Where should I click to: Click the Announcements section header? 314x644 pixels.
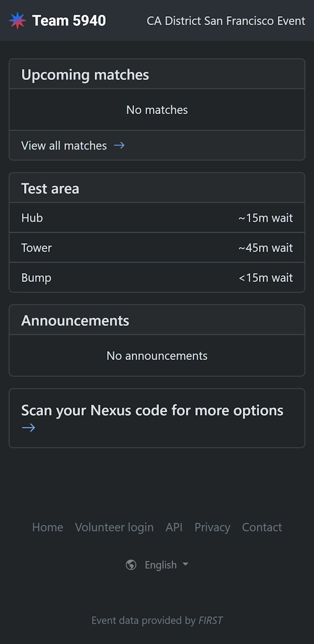pos(75,320)
